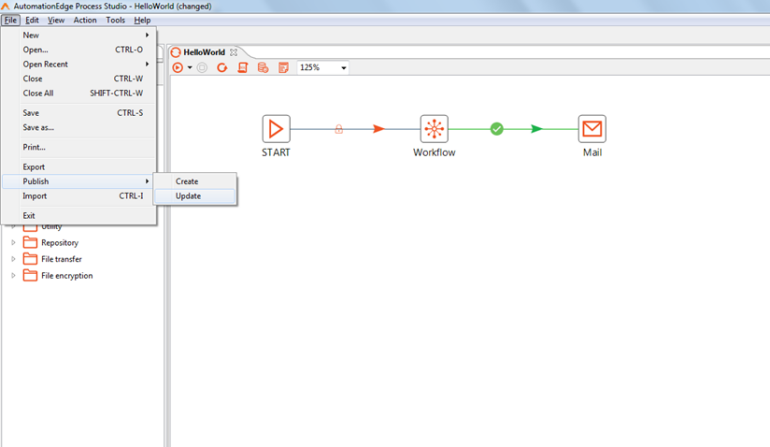Open the Tools menu
Viewport: 770px width, 447px height.
115,20
